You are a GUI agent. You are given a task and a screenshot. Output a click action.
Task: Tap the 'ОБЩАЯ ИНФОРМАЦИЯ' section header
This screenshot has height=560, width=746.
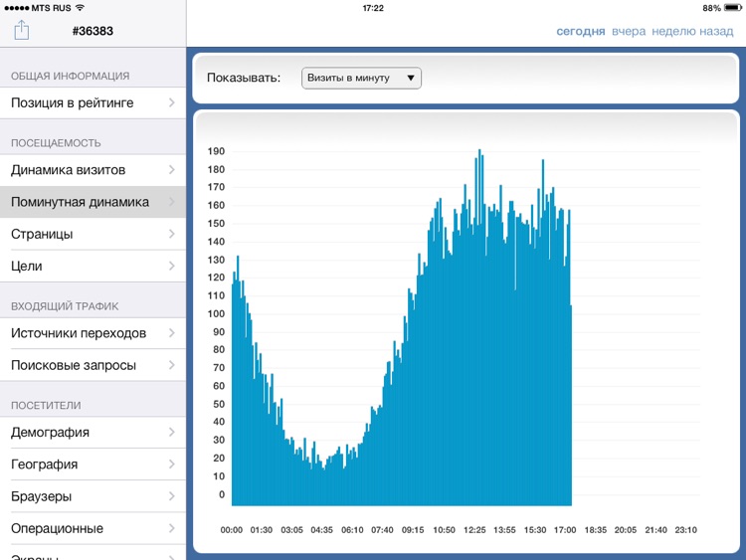click(70, 77)
